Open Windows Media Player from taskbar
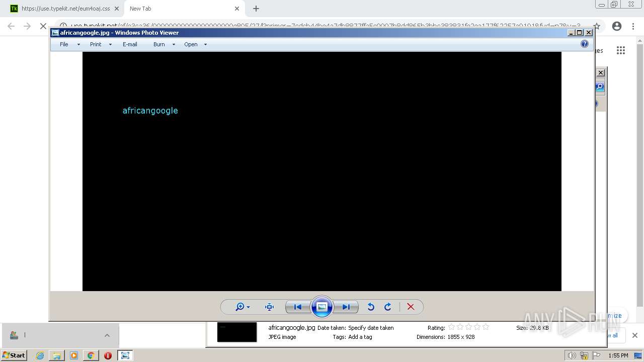The height and width of the screenshot is (362, 644). tap(74, 355)
